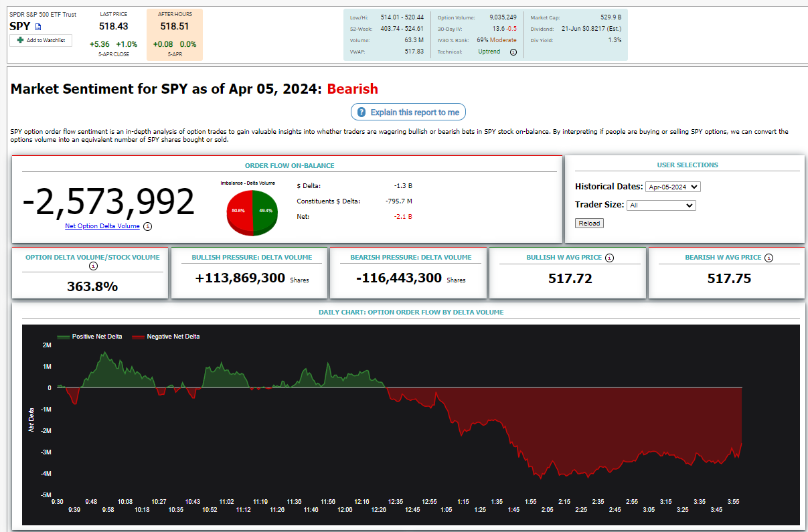808x532 pixels.
Task: Click the -5M y-axis label
Action: (x=46, y=495)
